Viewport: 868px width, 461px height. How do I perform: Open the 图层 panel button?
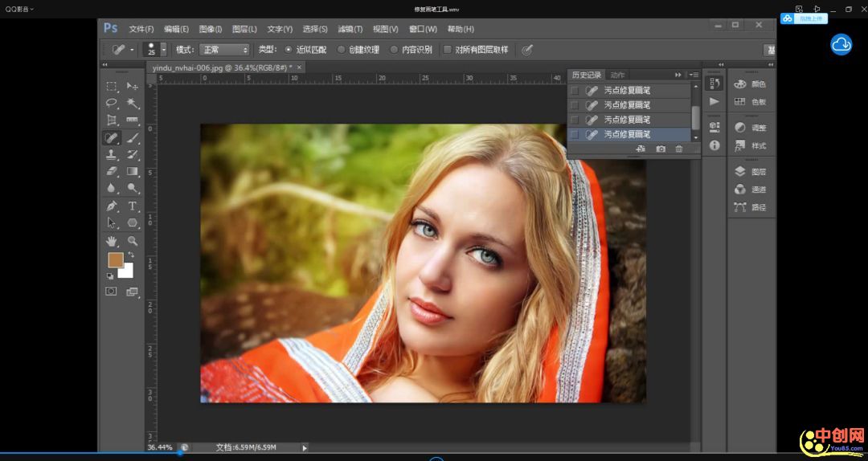(x=750, y=171)
